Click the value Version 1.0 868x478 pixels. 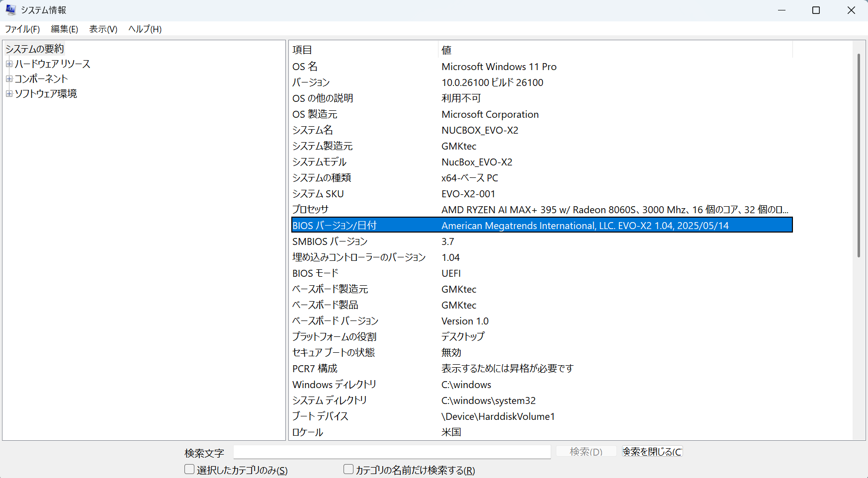point(465,321)
